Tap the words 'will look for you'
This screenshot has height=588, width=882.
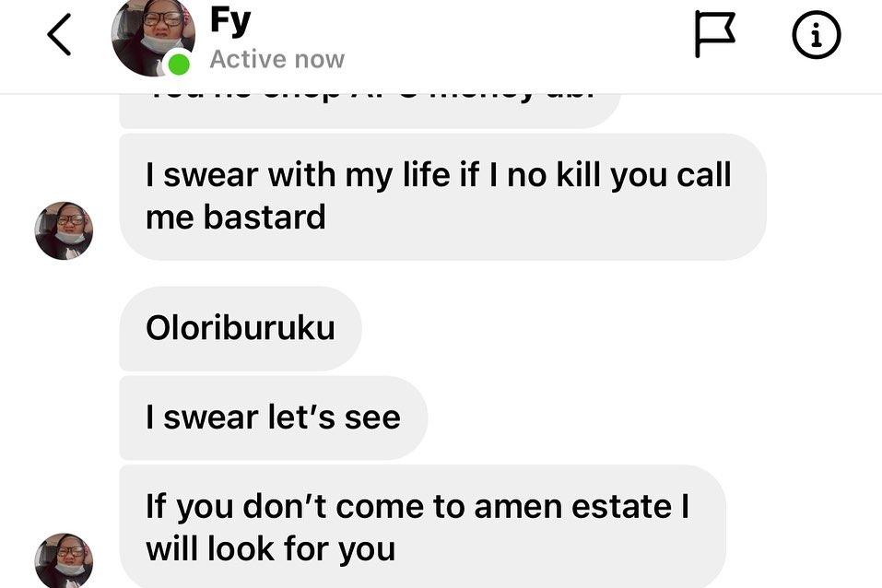(x=271, y=548)
